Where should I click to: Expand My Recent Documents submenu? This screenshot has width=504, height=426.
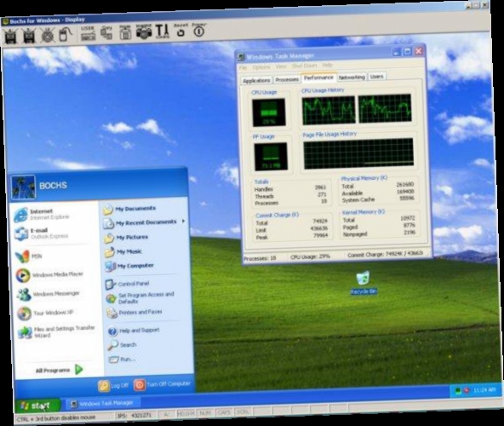(x=144, y=223)
